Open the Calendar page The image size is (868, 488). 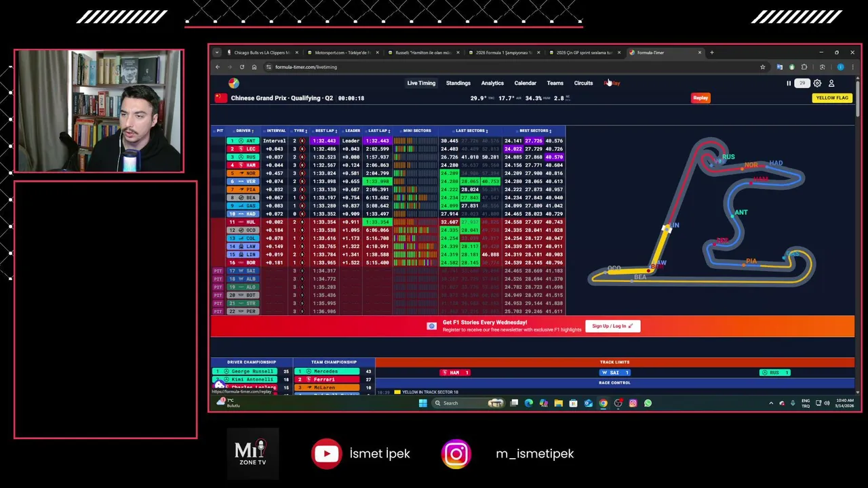[x=525, y=83]
